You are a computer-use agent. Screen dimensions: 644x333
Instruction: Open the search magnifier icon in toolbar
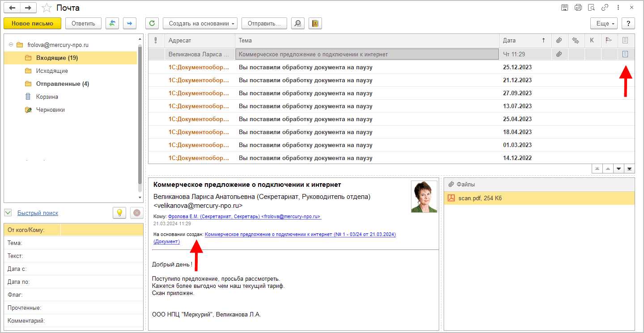(297, 23)
